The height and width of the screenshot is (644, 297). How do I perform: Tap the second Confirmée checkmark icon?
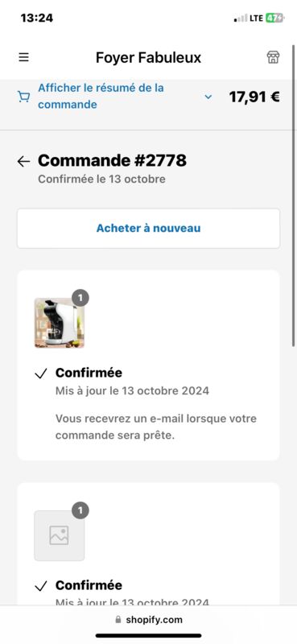point(41,586)
